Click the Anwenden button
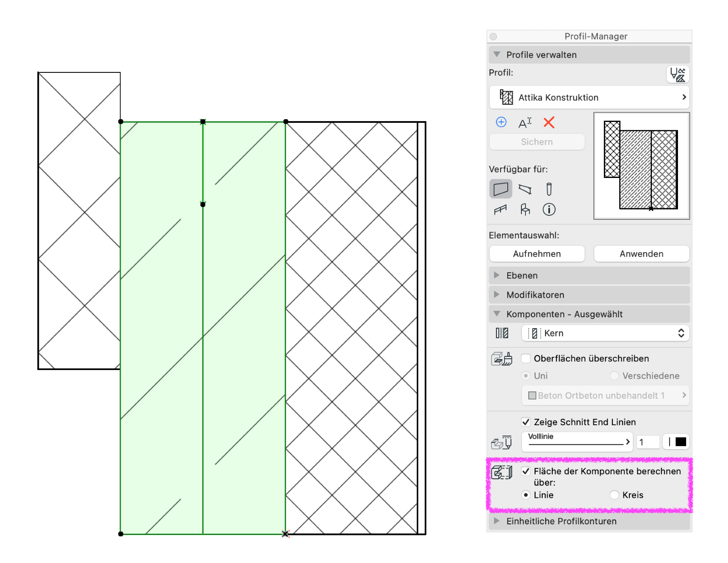The image size is (728, 563). 642,254
